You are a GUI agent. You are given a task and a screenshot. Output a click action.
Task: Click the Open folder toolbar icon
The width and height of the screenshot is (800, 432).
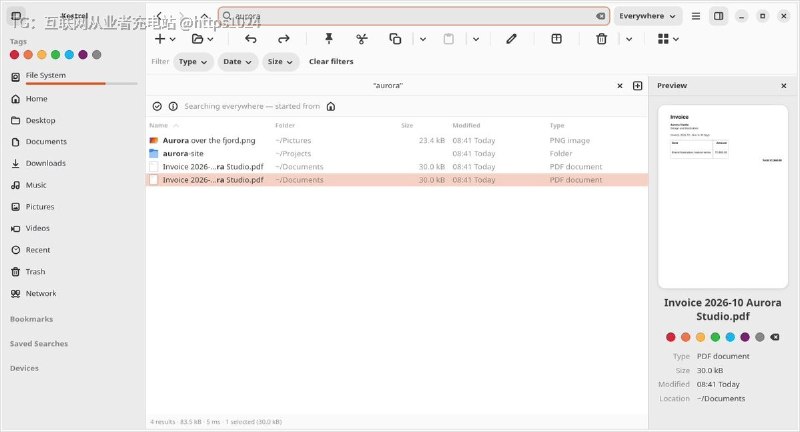[x=197, y=39]
